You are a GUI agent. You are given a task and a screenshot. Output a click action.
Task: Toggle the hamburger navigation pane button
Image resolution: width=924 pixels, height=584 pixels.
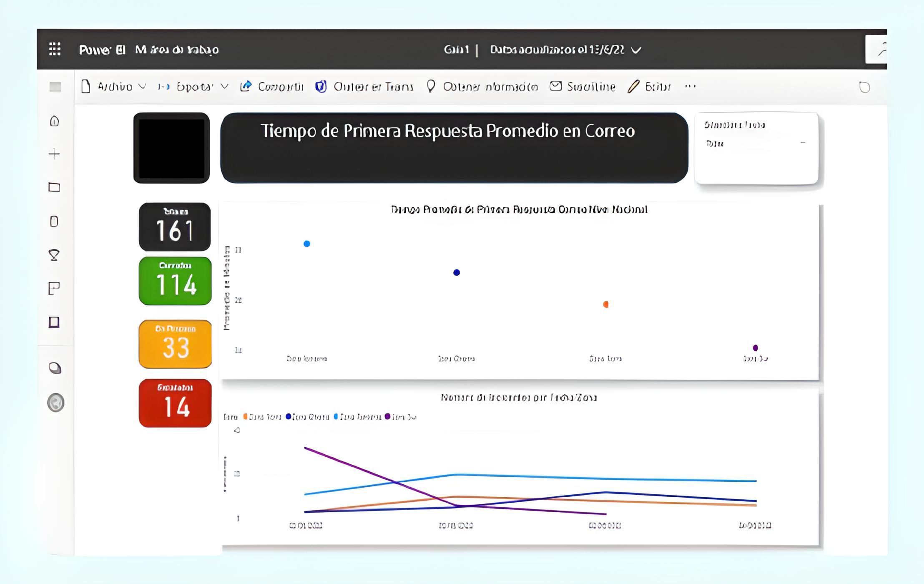(55, 87)
